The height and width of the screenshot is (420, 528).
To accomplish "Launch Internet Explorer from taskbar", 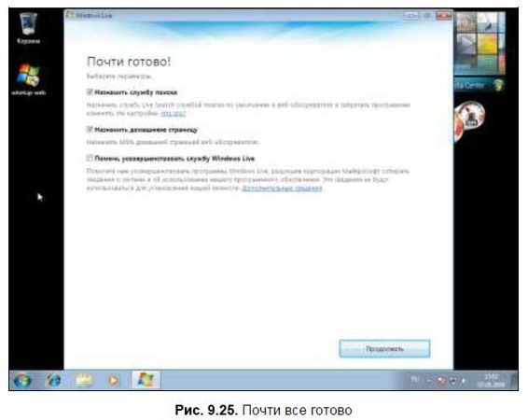I will click(x=53, y=381).
